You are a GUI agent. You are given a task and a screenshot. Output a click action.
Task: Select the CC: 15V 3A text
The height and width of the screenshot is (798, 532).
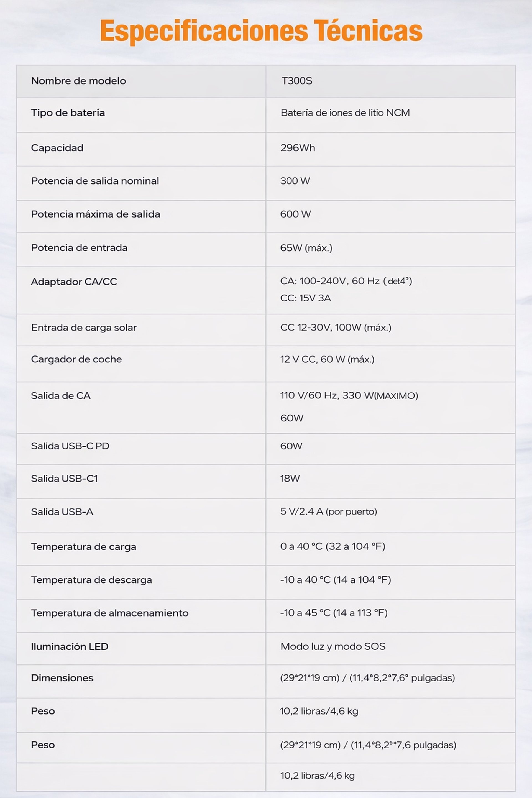[x=305, y=298]
